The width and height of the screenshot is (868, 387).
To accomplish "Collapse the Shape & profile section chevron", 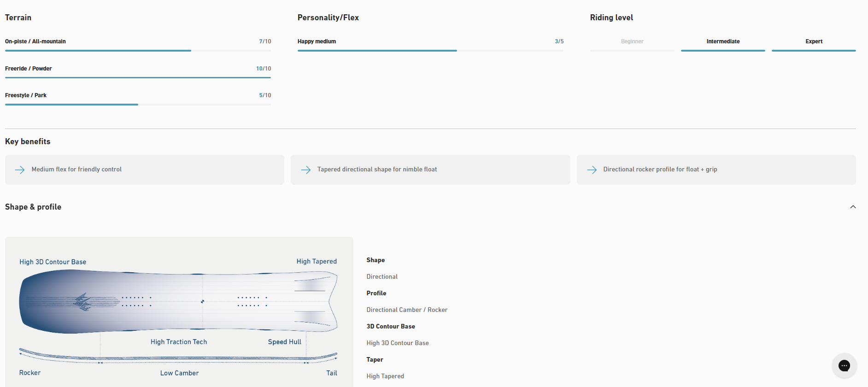I will pos(853,207).
